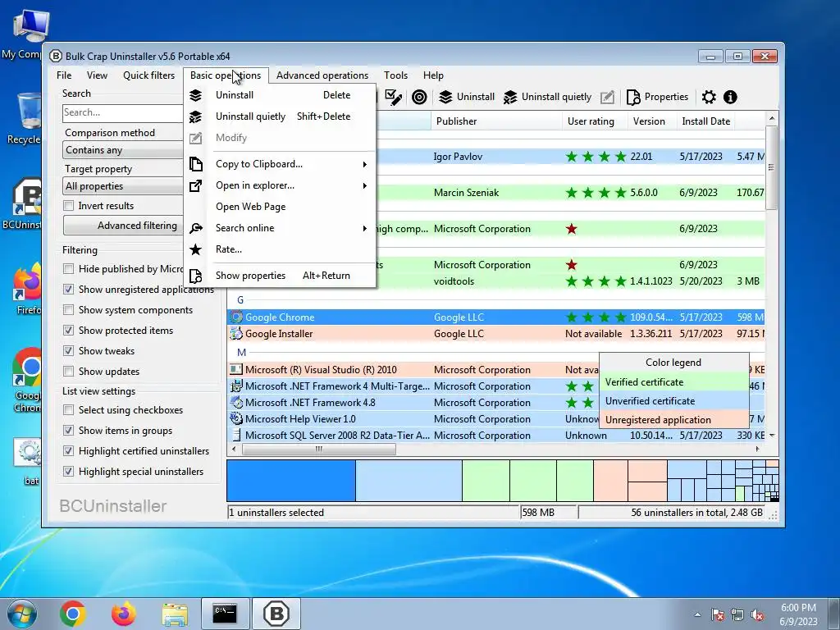Open Chrome from the Windows taskbar
Screen dimensions: 840x630
(x=73, y=614)
